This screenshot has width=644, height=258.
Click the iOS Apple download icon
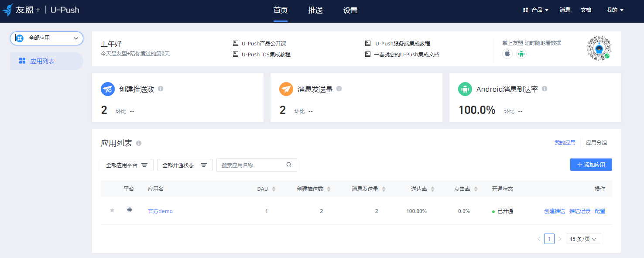[x=507, y=54]
